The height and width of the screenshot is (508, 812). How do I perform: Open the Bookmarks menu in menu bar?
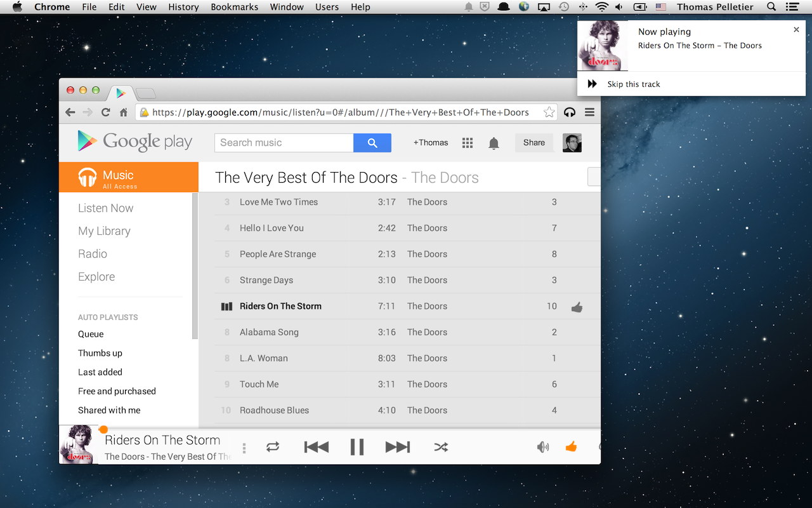click(x=235, y=7)
